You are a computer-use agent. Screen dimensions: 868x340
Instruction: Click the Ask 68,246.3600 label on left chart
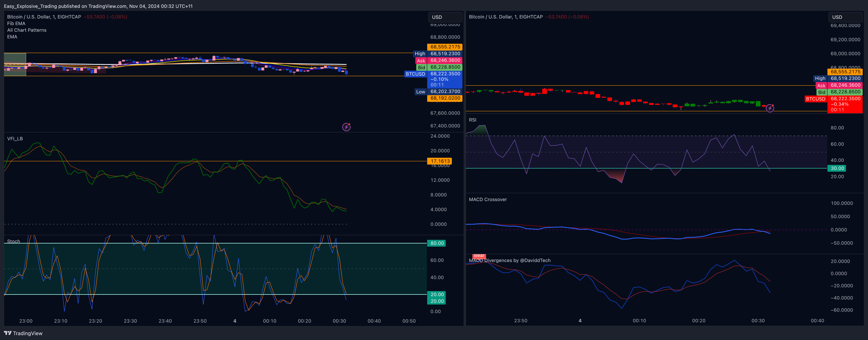(439, 60)
